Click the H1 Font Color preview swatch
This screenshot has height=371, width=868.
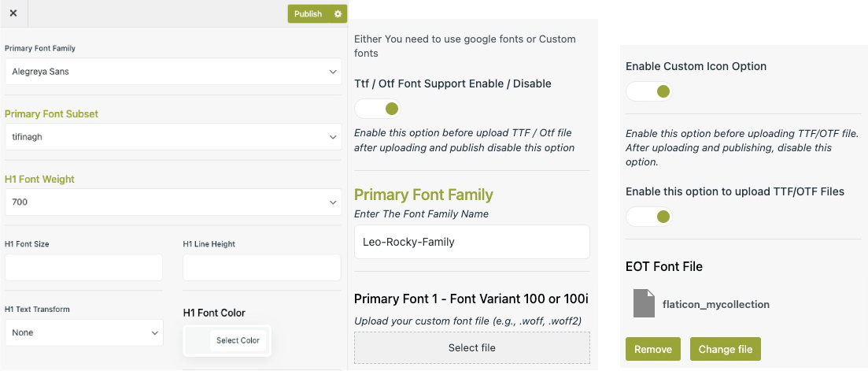tap(198, 340)
